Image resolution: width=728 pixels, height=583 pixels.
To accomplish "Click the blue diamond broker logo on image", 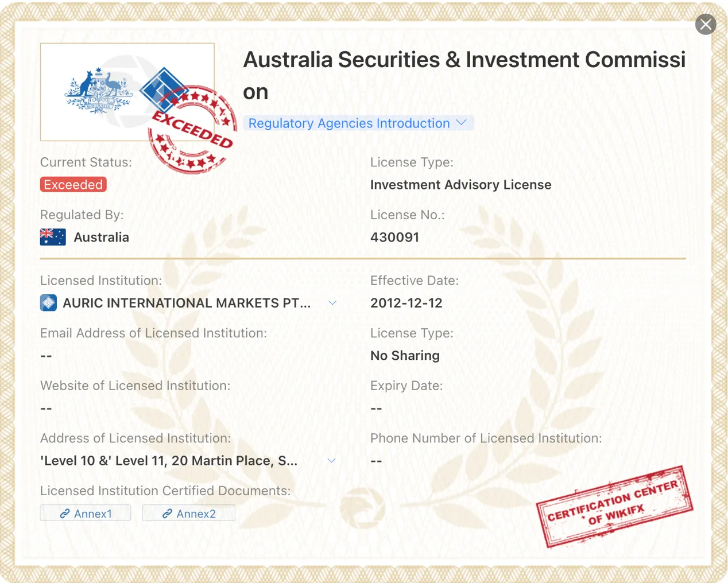I will [165, 90].
